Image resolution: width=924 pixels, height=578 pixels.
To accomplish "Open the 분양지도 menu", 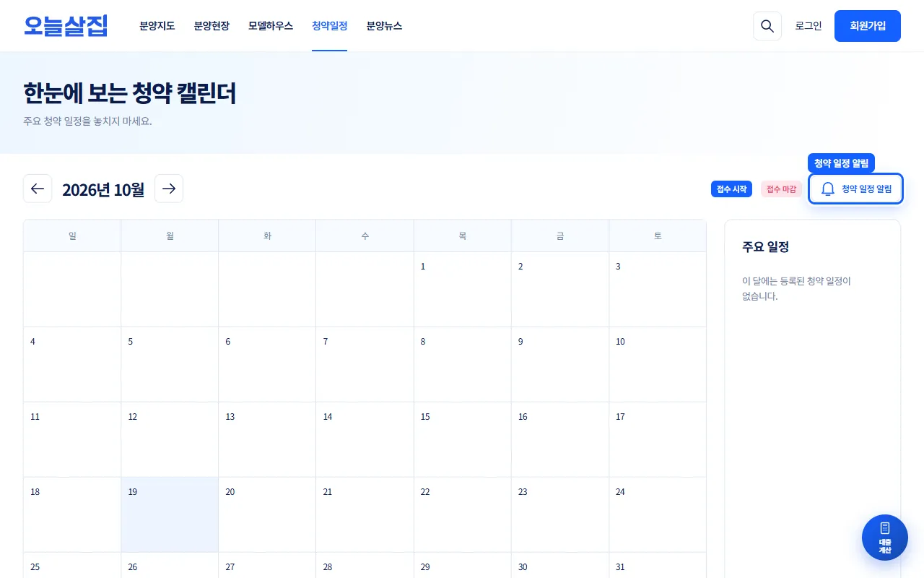I will point(157,26).
